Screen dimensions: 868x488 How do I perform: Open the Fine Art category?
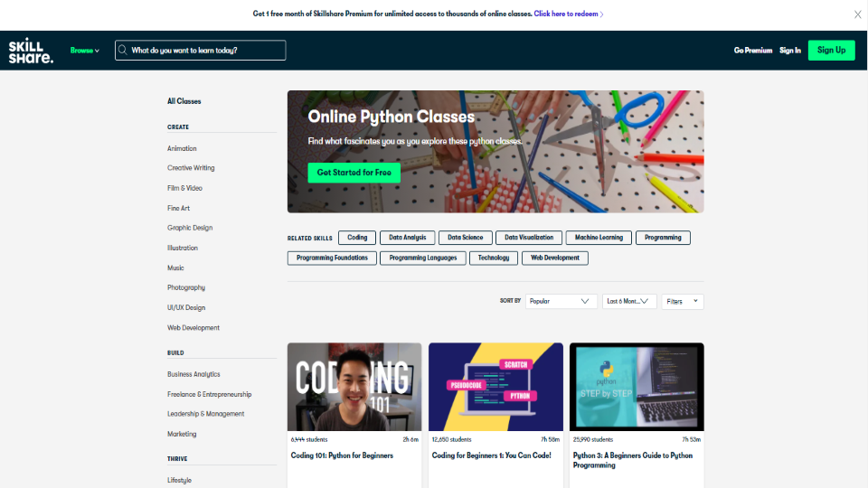click(178, 208)
